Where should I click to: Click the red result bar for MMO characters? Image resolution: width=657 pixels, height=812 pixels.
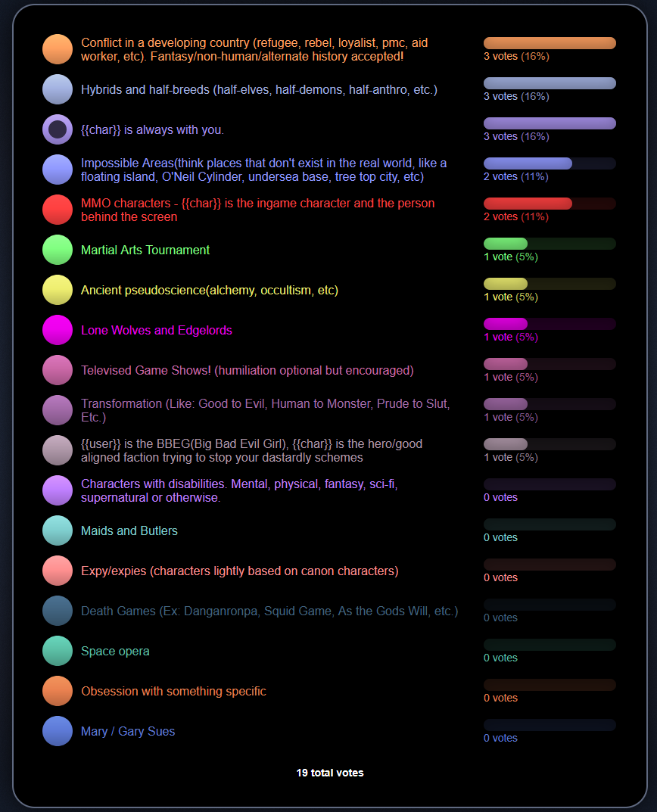pos(550,204)
